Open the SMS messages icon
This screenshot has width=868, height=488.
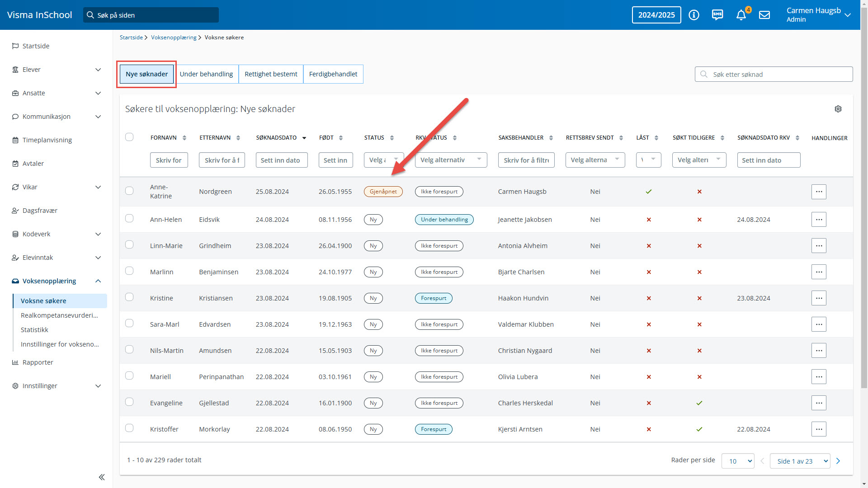[x=717, y=15]
